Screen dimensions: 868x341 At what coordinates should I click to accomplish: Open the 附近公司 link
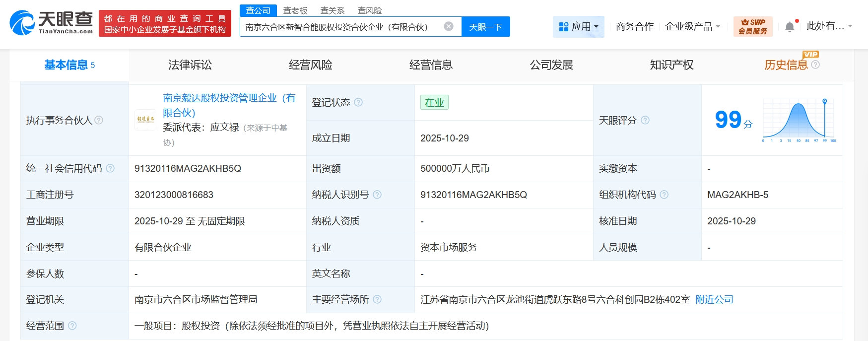pyautogui.click(x=714, y=299)
